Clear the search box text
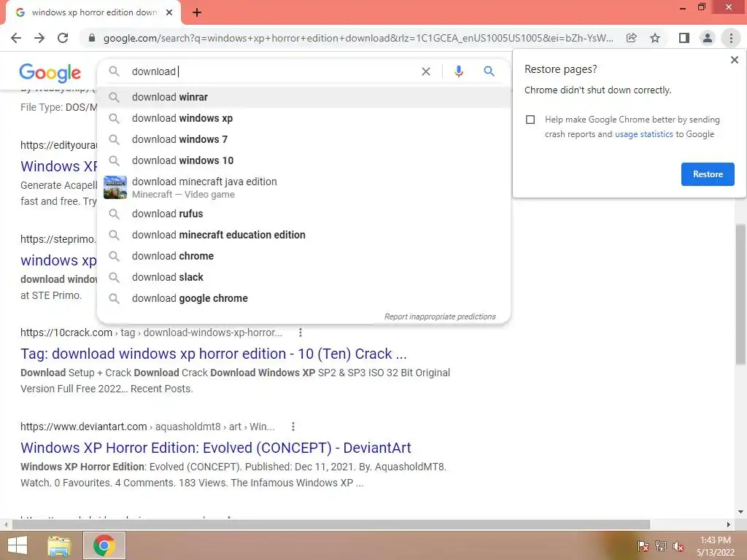 coord(426,71)
